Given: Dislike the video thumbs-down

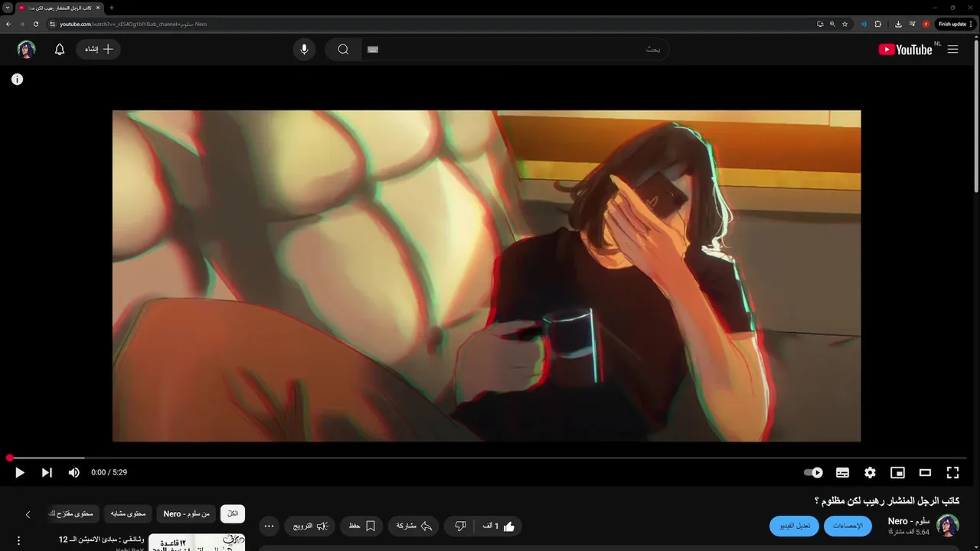Looking at the screenshot, I should click(x=460, y=526).
